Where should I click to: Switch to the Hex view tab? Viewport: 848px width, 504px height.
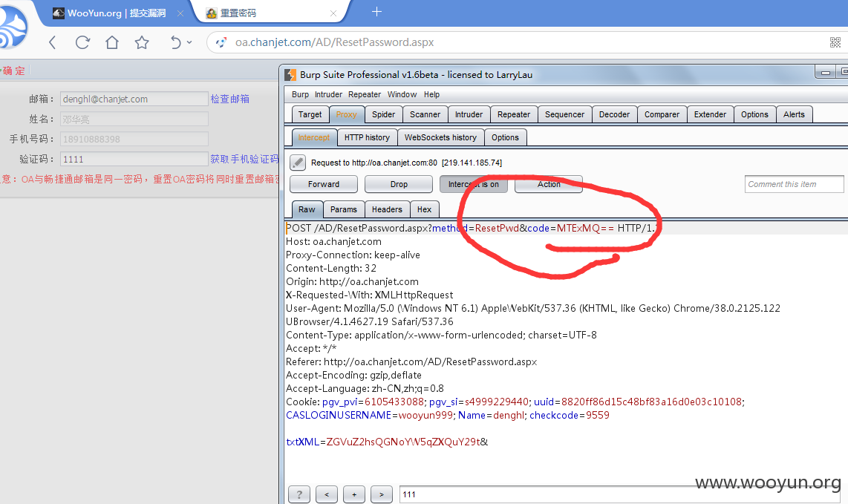(x=425, y=209)
